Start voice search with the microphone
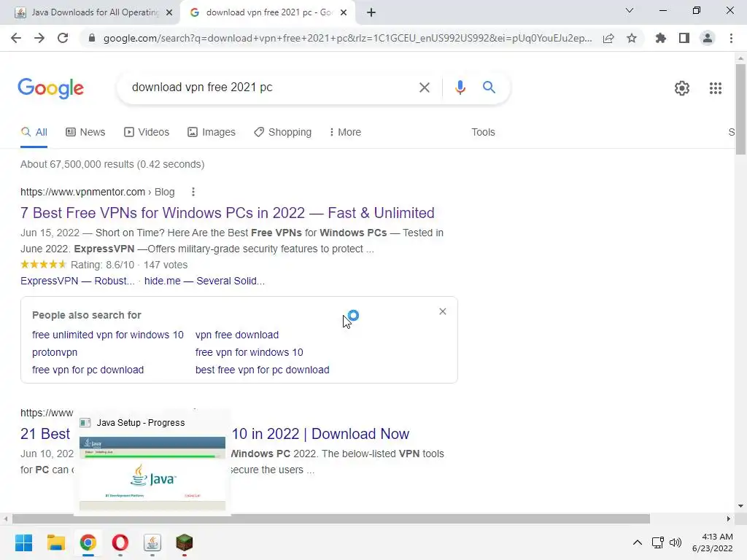 (460, 87)
